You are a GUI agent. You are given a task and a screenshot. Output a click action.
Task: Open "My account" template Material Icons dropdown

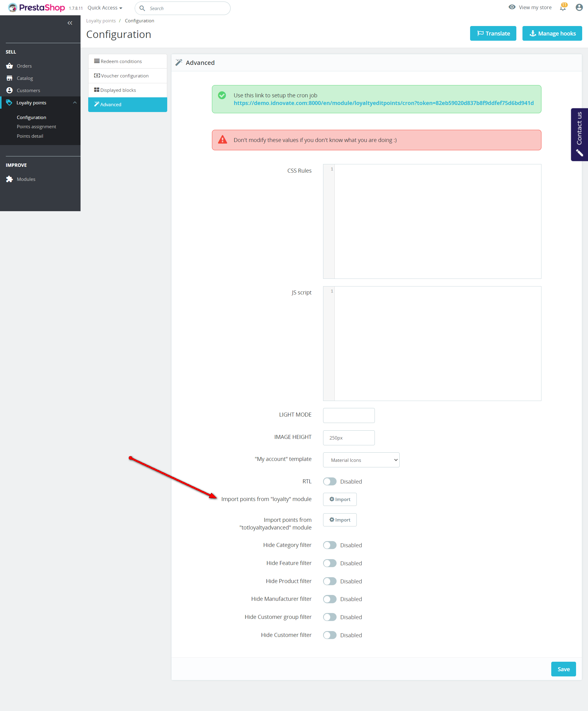[x=361, y=460]
